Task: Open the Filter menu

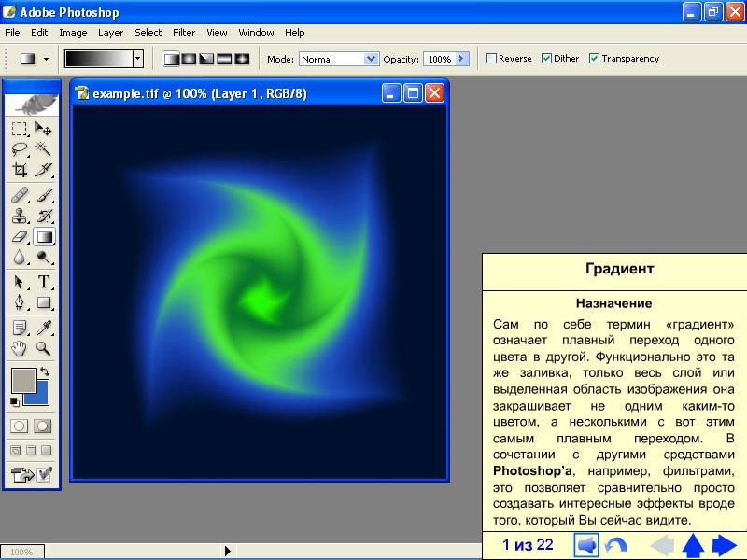Action: point(184,33)
